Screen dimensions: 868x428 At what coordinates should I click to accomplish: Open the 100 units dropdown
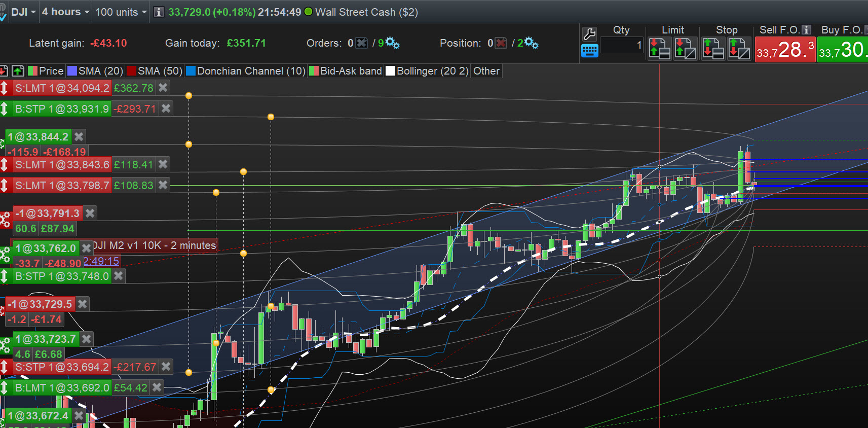[x=121, y=12]
